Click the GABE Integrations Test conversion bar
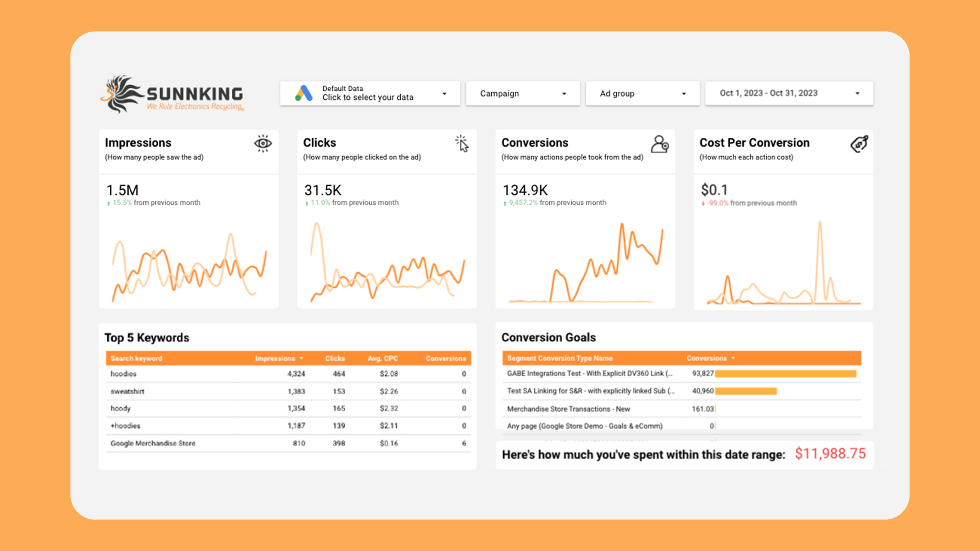Screen dimensions: 980x551 click(785, 374)
